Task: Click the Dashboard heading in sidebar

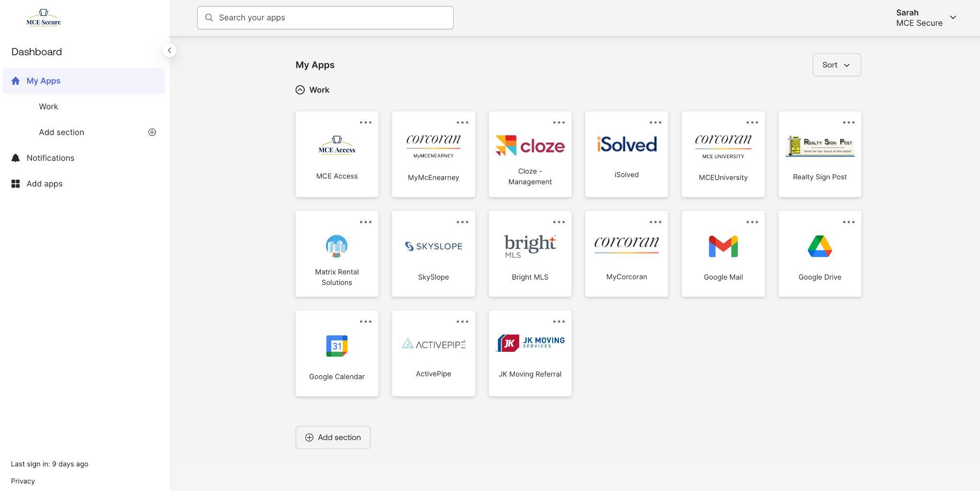Action: point(37,52)
